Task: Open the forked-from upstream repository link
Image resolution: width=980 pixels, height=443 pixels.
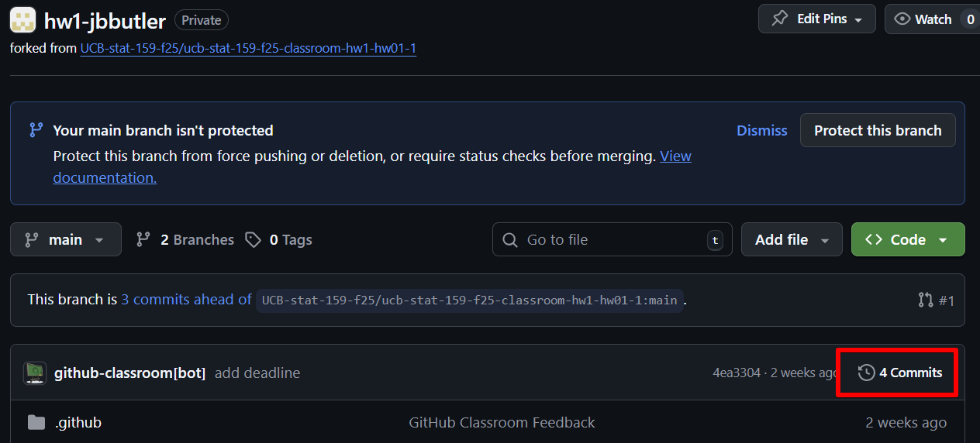Action: pyautogui.click(x=248, y=48)
